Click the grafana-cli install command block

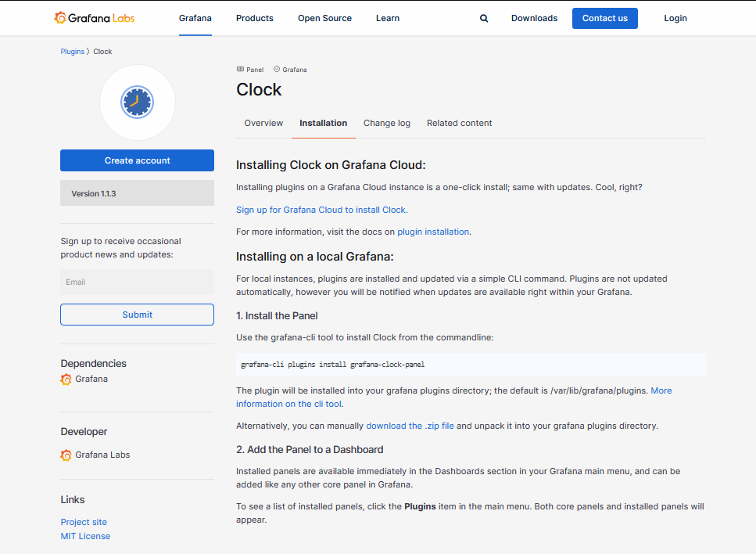[471, 365]
